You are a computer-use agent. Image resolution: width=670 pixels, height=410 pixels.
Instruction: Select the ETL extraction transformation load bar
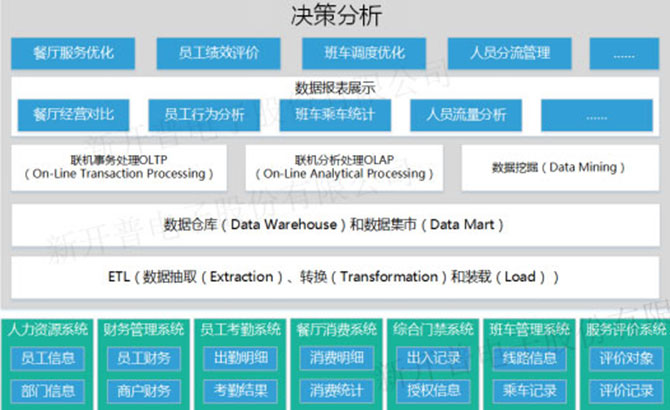click(x=335, y=277)
